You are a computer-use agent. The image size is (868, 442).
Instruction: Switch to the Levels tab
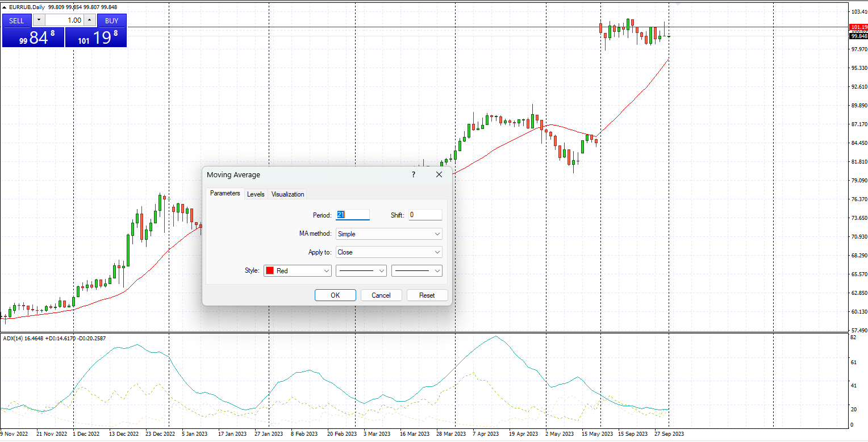click(x=256, y=194)
